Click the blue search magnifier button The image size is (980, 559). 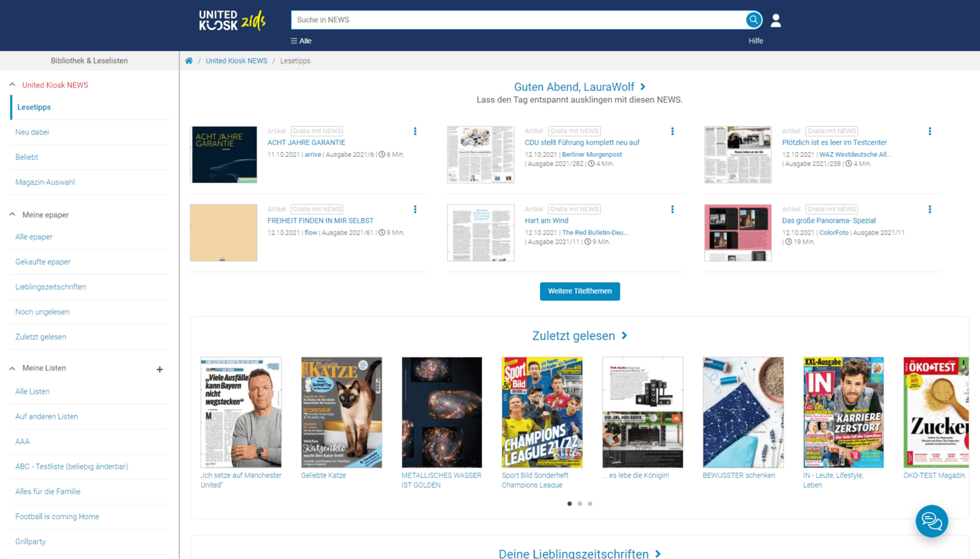click(754, 20)
